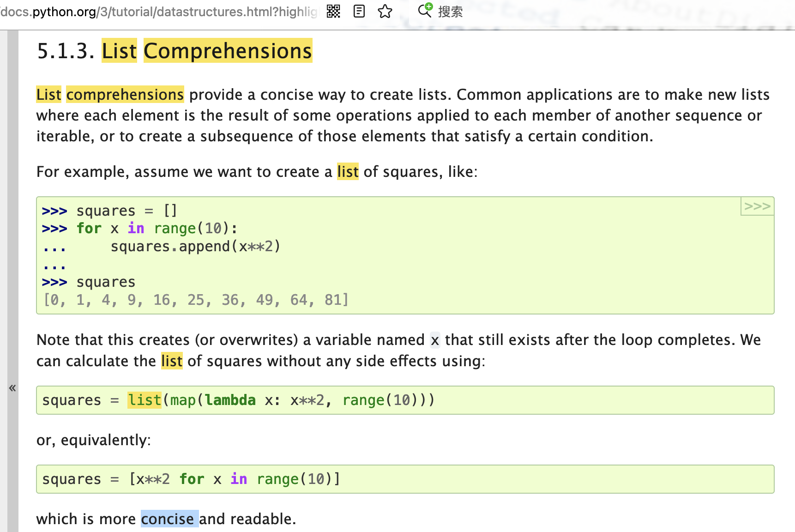Click 'lambda' keyword in the map code
Screen dimensions: 795x532
tap(230, 400)
